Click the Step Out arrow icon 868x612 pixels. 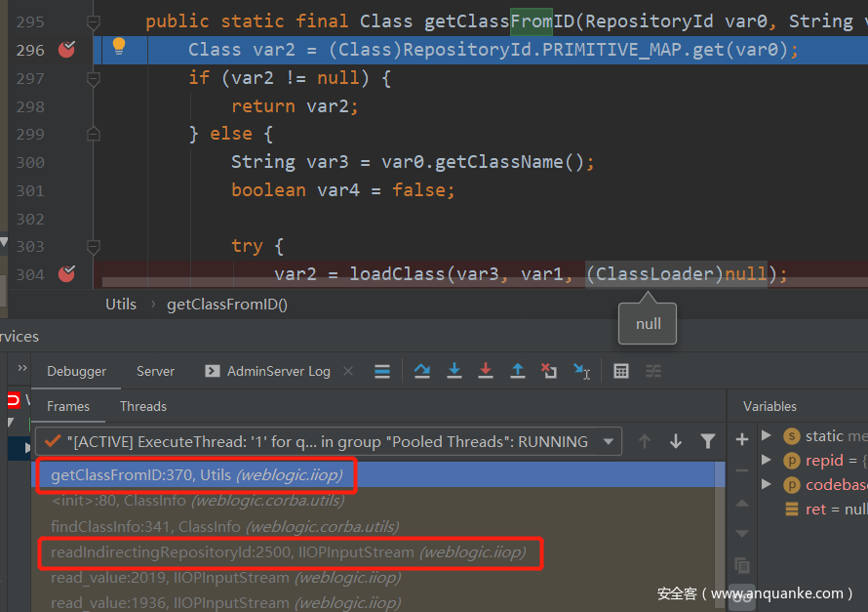[518, 371]
